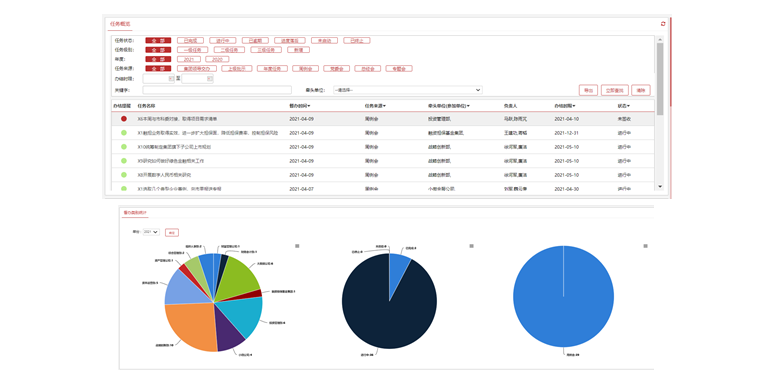Open the end date calendar picker icon
Screen dimensions: 773x388
tap(210, 78)
